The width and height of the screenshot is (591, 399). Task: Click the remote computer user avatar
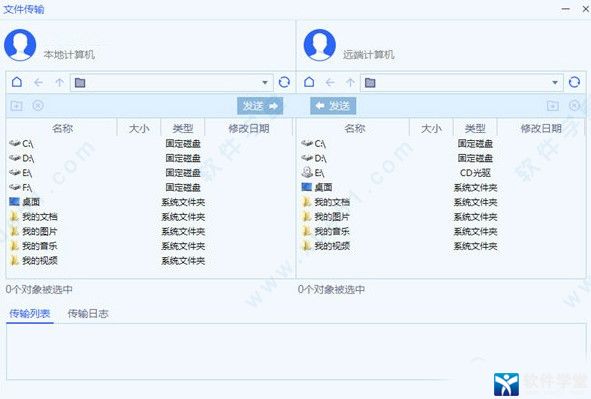tap(320, 45)
